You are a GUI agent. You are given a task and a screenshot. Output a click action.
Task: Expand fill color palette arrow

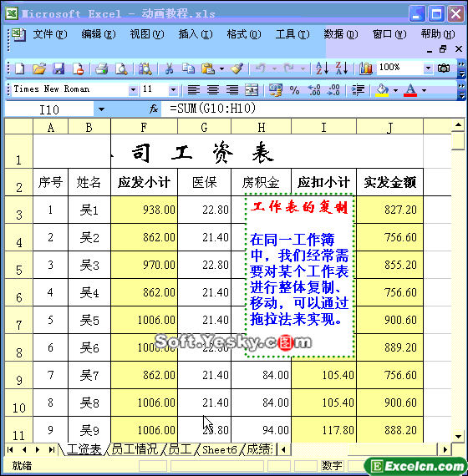[395, 90]
